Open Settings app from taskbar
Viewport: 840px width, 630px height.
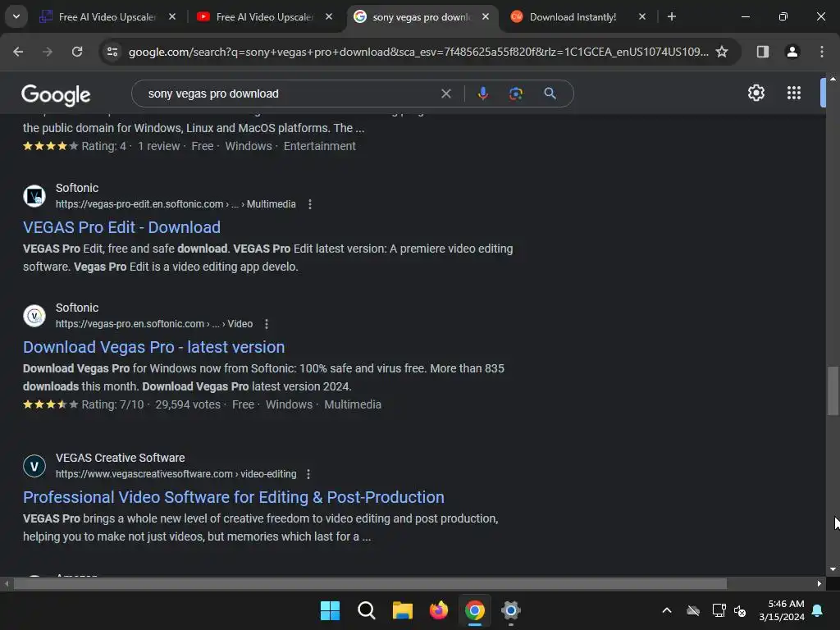510,610
